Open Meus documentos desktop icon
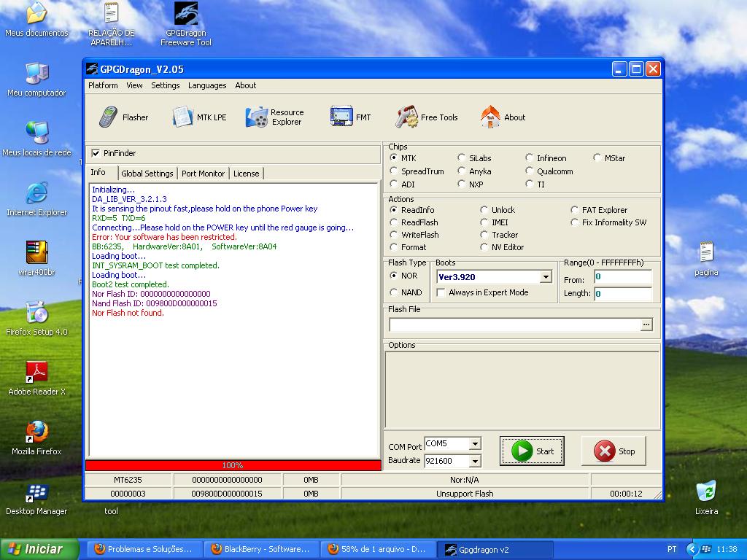The image size is (747, 560). tap(36, 20)
